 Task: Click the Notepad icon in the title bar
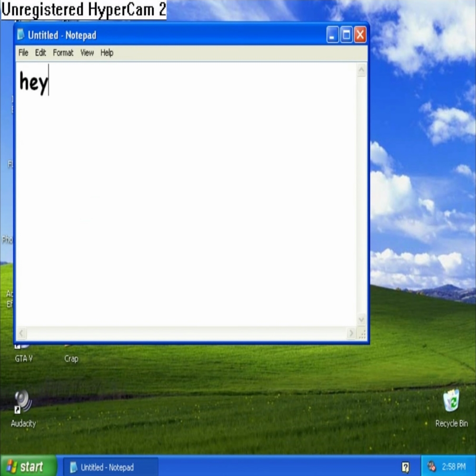(x=20, y=35)
